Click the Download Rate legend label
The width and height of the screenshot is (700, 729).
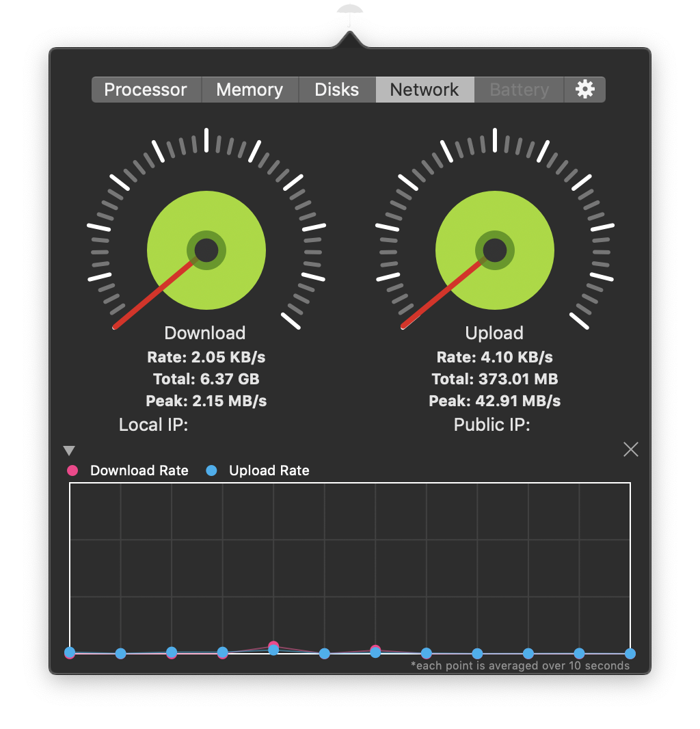click(139, 470)
